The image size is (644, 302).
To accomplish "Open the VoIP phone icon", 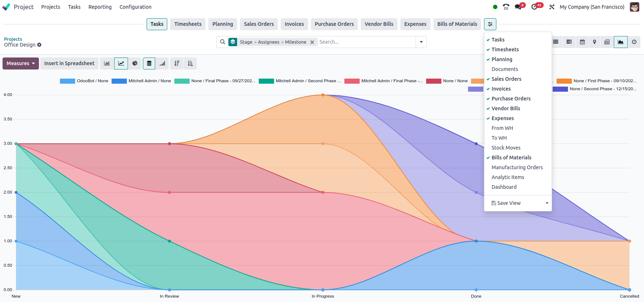I will (x=506, y=7).
